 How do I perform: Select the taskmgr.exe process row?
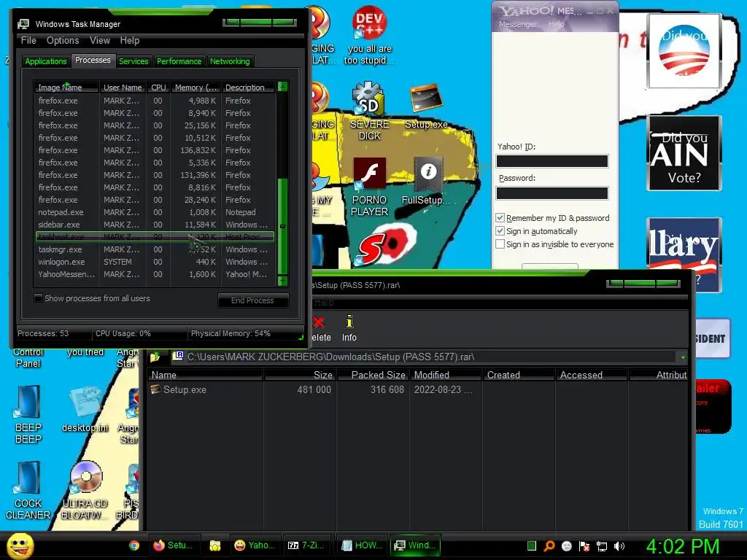(x=155, y=249)
